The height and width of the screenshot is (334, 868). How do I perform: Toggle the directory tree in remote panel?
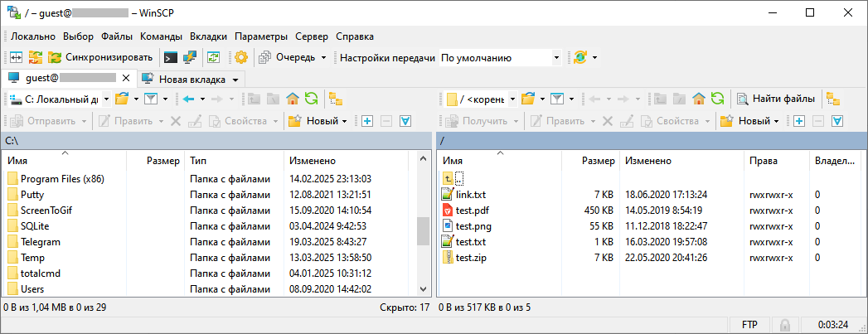[832, 99]
